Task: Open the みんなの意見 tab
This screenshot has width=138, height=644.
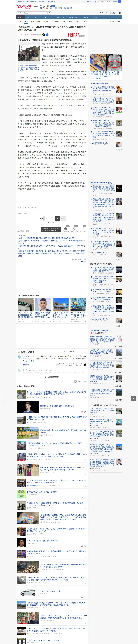Action: pyautogui.click(x=73, y=17)
